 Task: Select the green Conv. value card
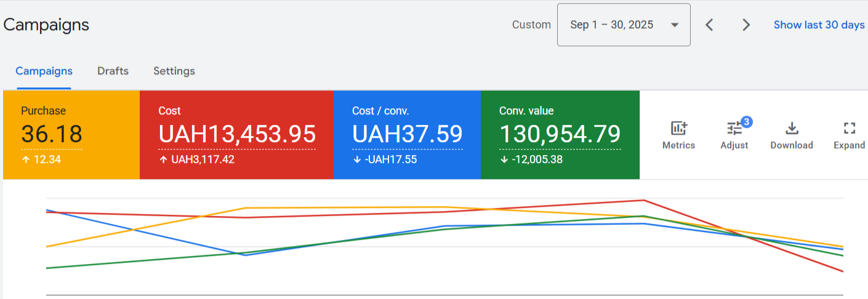pyautogui.click(x=560, y=135)
